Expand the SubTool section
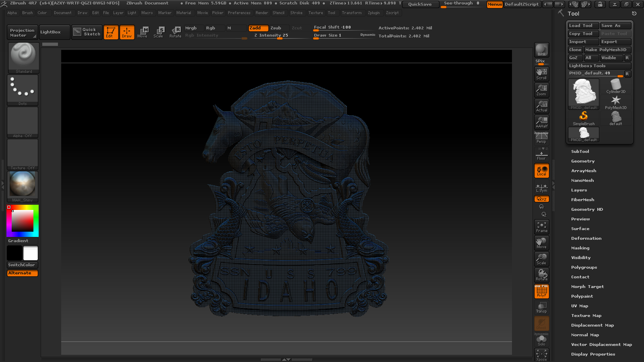Screen dimensions: 644x362 click(580, 152)
